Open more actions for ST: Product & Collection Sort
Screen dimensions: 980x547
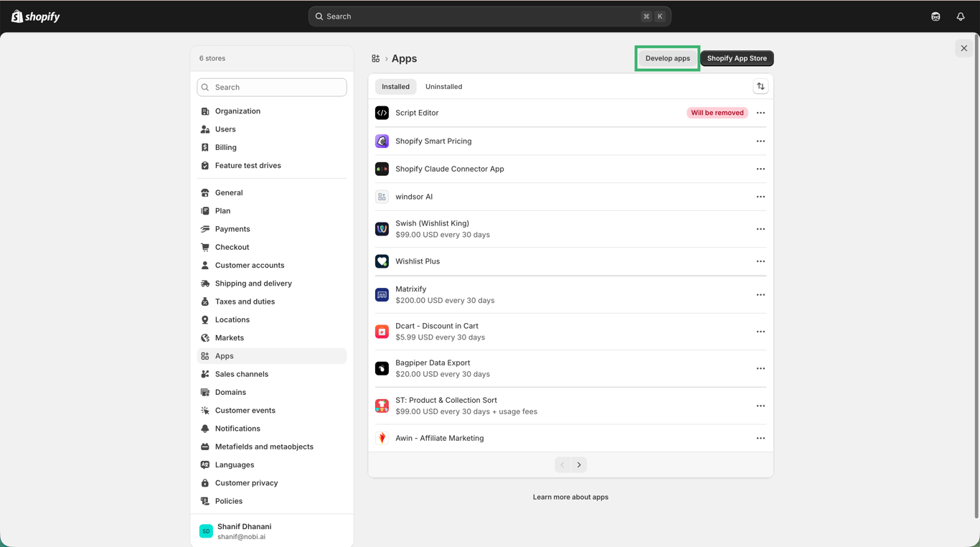point(760,406)
